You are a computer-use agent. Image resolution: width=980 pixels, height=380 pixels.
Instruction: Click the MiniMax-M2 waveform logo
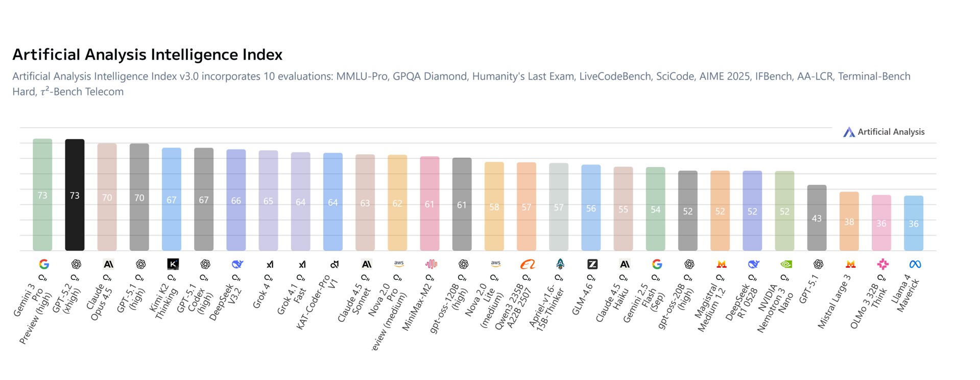tap(431, 264)
